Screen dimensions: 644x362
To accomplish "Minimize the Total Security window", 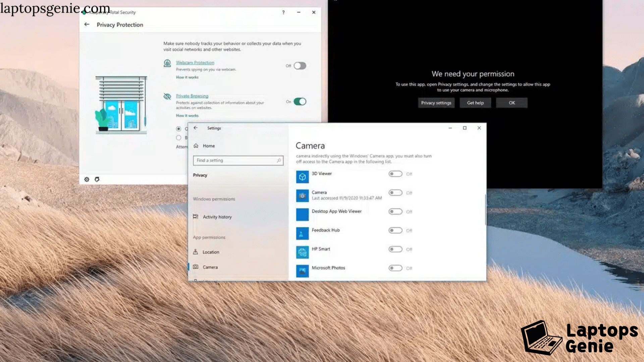I will coord(299,12).
